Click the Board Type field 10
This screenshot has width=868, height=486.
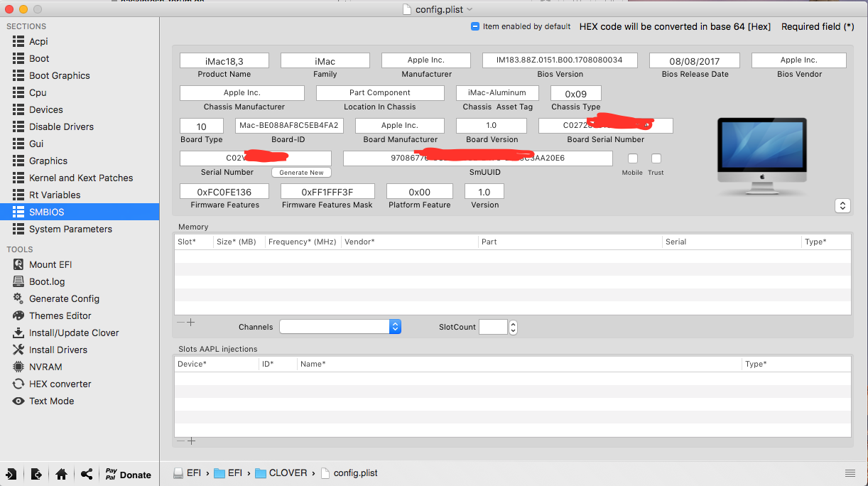(202, 126)
